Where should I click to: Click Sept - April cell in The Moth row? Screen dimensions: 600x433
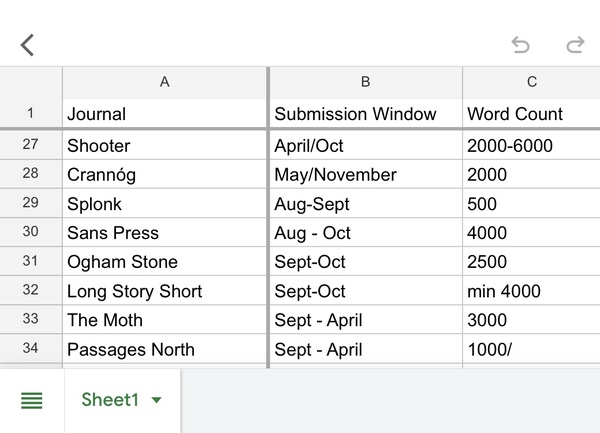(366, 319)
